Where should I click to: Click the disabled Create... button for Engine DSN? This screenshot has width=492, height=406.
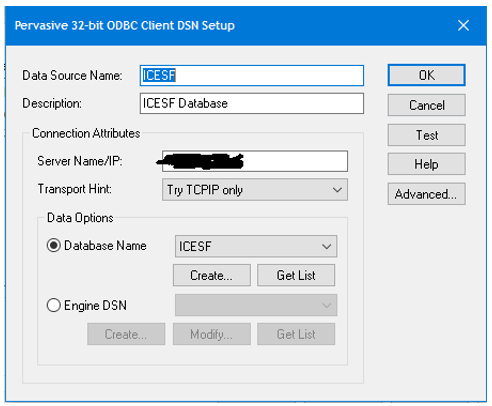(126, 334)
